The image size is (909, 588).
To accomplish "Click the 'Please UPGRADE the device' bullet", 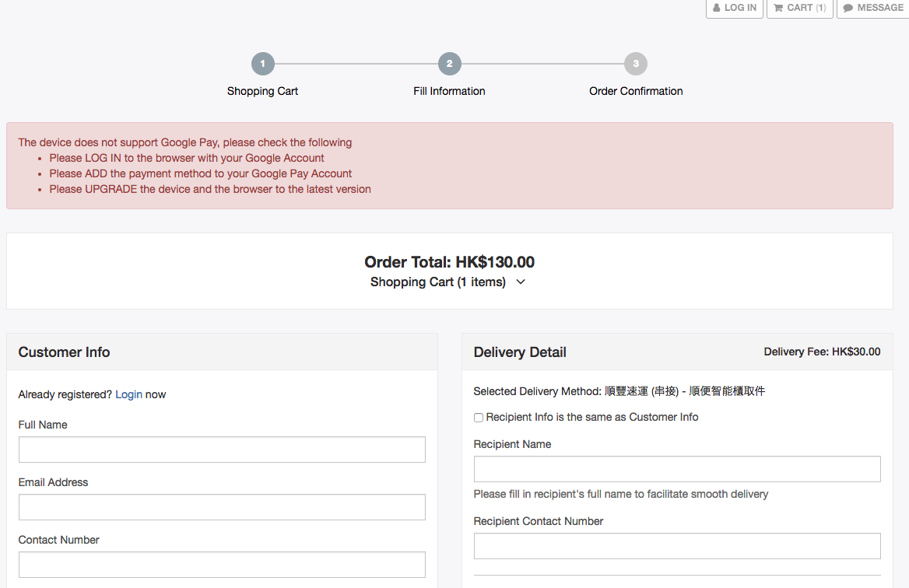I will [210, 190].
